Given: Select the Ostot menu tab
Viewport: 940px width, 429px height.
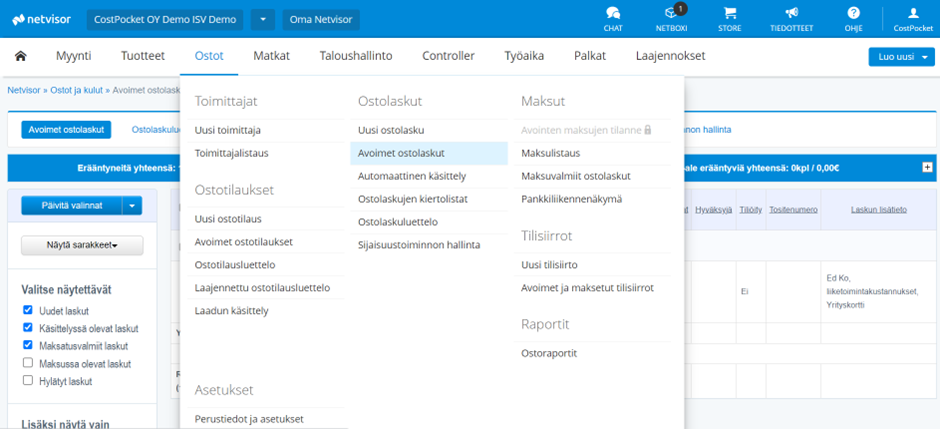Looking at the screenshot, I should click(209, 56).
